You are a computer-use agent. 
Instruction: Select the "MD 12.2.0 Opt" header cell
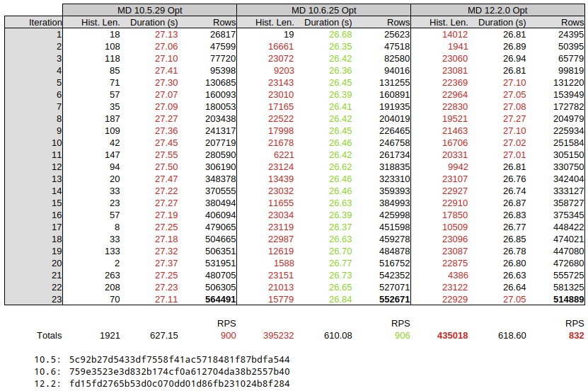tap(497, 10)
